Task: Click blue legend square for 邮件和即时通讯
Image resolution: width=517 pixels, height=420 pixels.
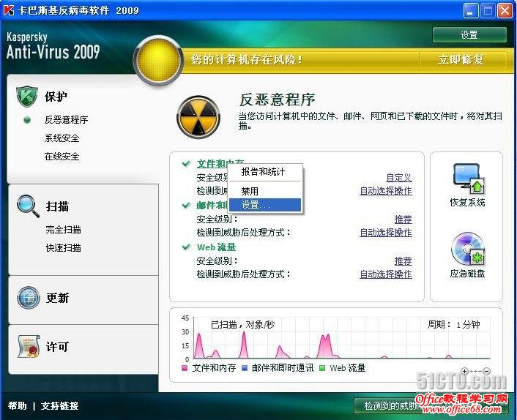Action: click(245, 368)
